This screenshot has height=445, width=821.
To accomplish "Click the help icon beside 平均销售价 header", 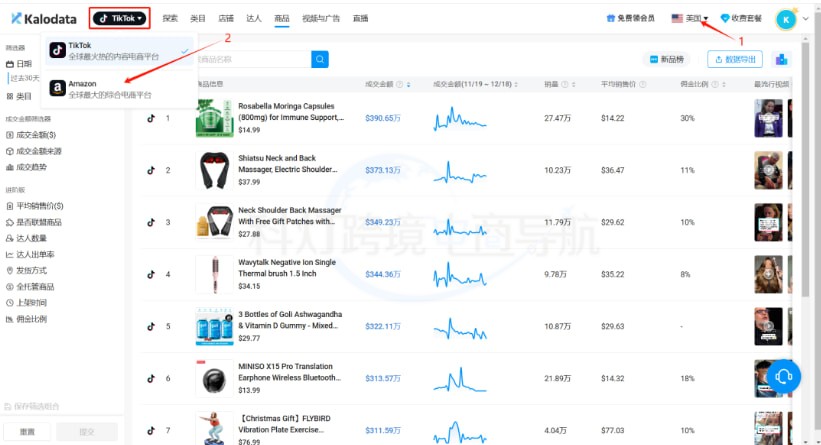I will (x=644, y=84).
